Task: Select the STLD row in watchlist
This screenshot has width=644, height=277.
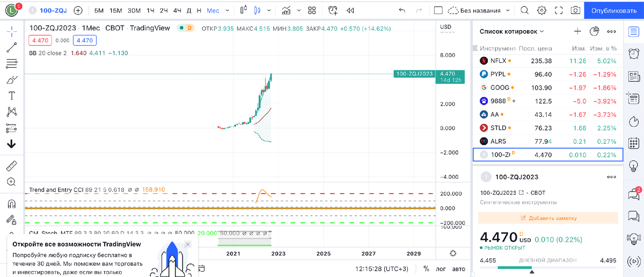Action: pos(548,128)
